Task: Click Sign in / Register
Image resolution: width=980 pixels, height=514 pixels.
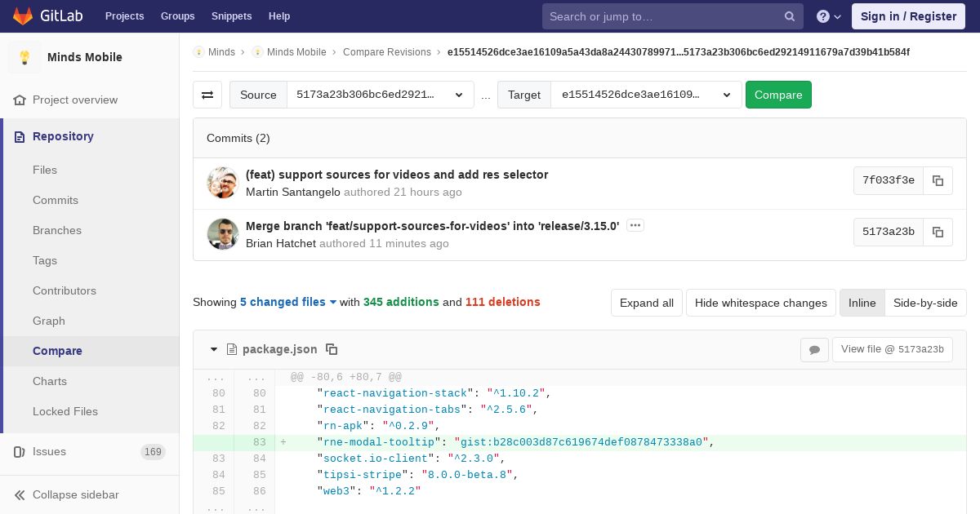Action: tap(908, 16)
